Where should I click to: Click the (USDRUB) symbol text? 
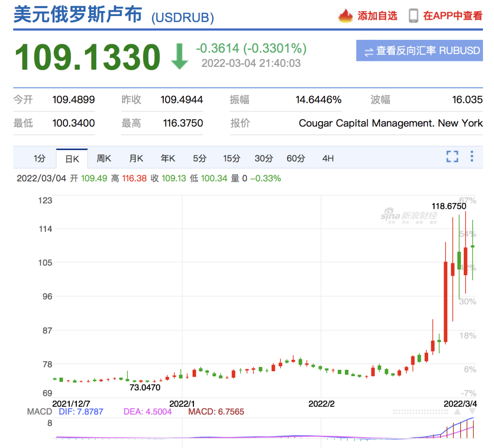pyautogui.click(x=183, y=18)
